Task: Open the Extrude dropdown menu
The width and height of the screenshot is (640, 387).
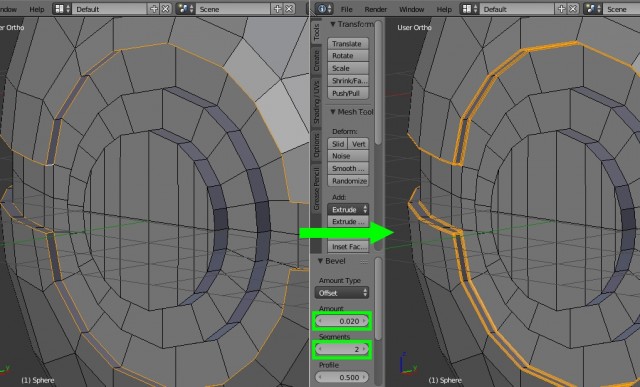Action: 348,209
